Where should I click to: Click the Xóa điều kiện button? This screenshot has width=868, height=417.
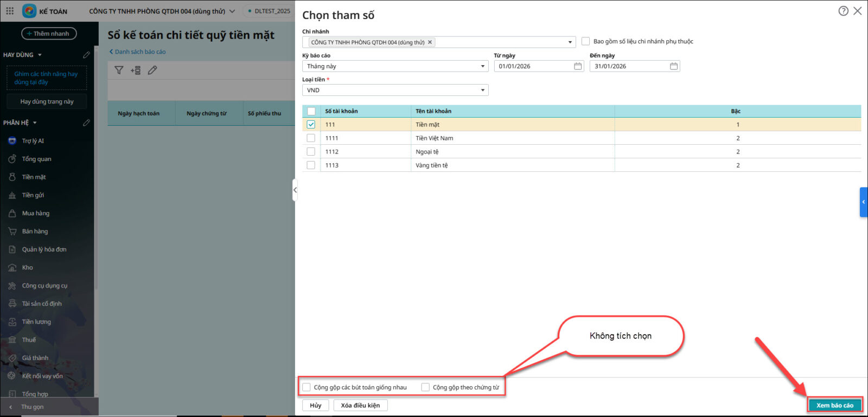360,405
